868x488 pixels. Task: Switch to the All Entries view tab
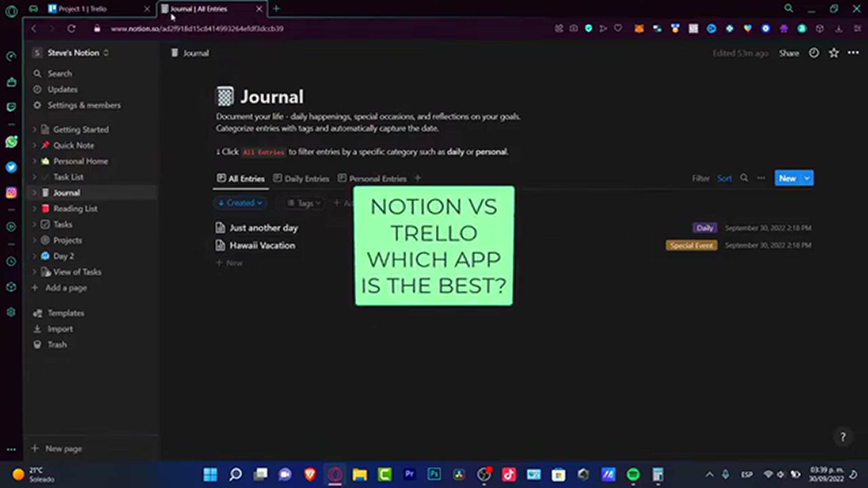(x=241, y=178)
